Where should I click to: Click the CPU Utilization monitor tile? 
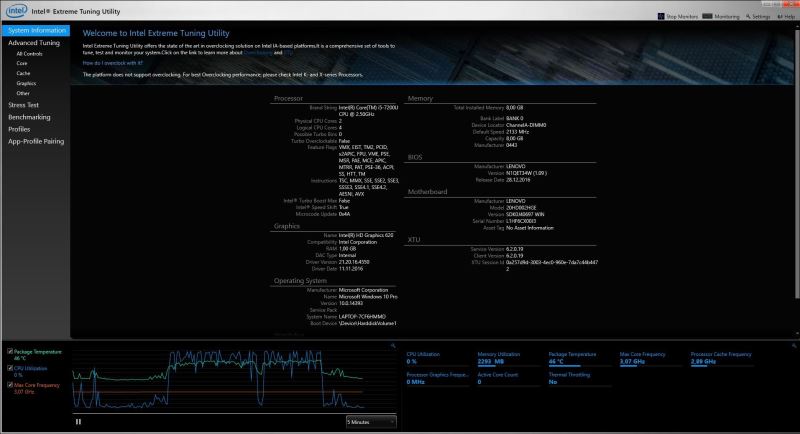[x=437, y=358]
